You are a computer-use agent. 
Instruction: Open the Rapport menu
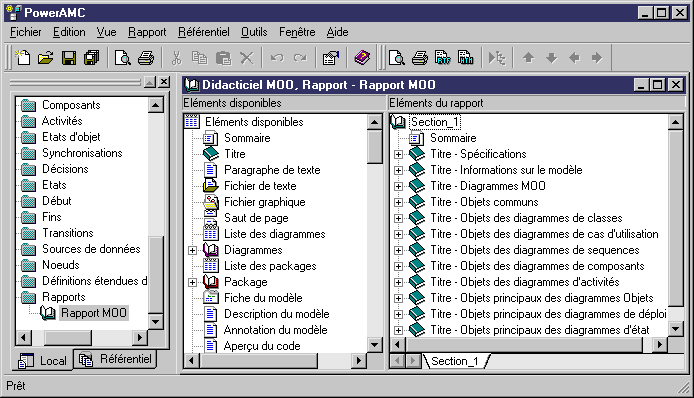pyautogui.click(x=147, y=32)
